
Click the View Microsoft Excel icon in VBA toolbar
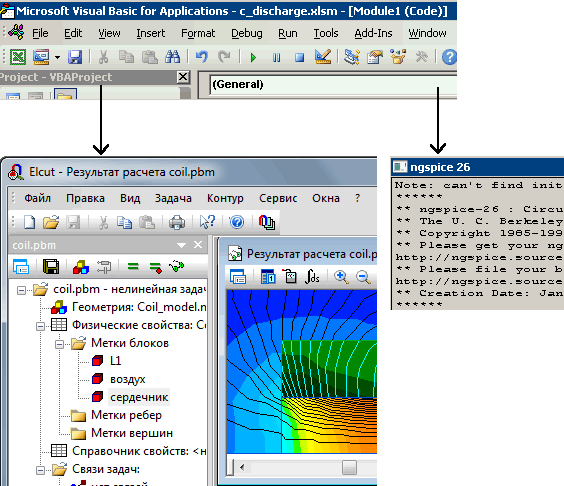(18, 57)
